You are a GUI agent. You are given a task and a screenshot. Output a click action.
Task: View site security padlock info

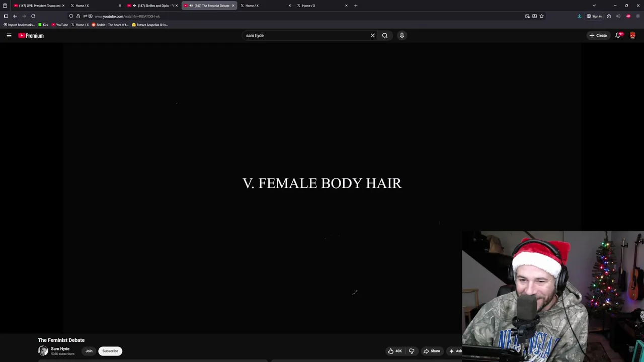[x=78, y=16]
